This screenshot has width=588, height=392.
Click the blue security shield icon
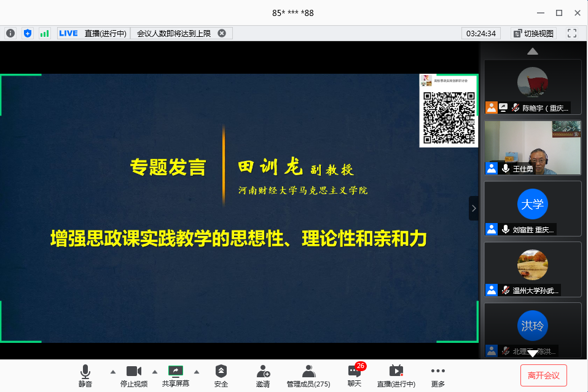pos(27,33)
